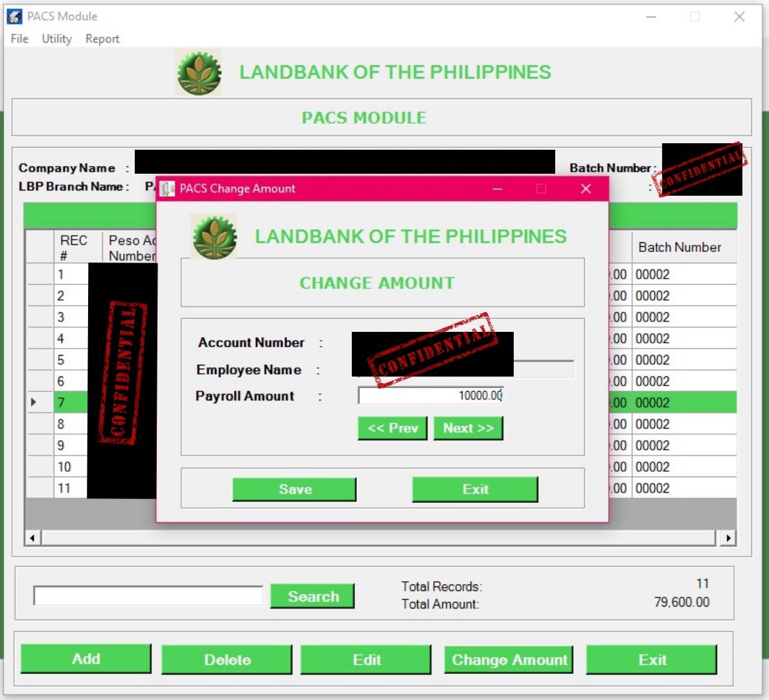Click batch number 00002 in row 1
Screen dimensions: 769x700
click(x=652, y=274)
